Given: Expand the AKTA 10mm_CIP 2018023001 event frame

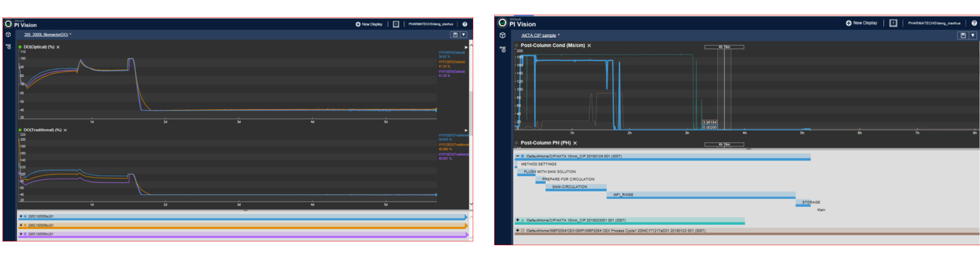Looking at the screenshot, I should click(x=518, y=220).
